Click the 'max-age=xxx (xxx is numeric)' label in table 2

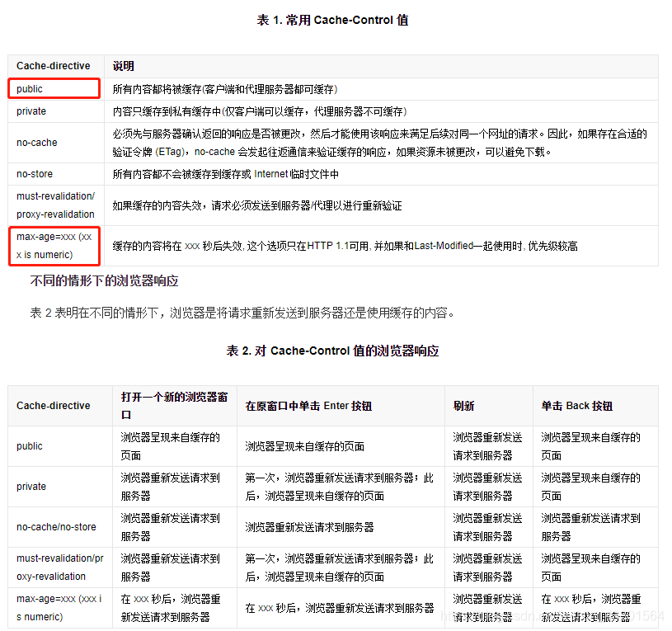point(59,608)
